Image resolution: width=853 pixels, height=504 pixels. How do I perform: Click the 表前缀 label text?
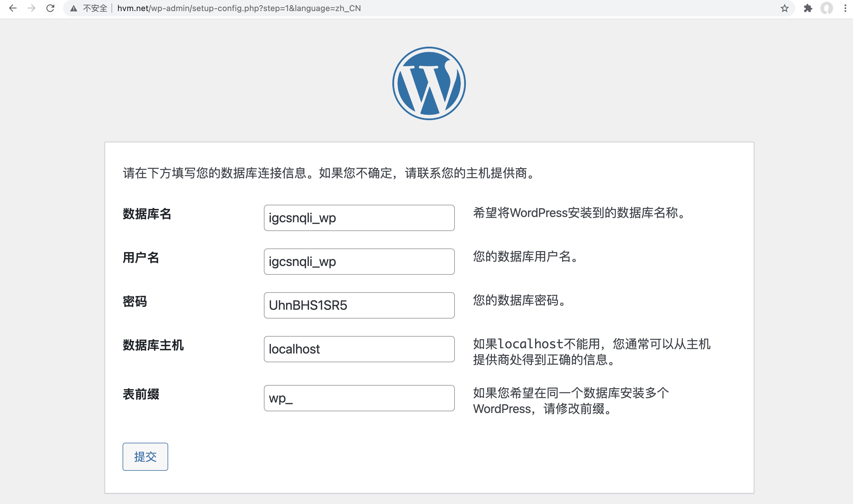coord(141,394)
